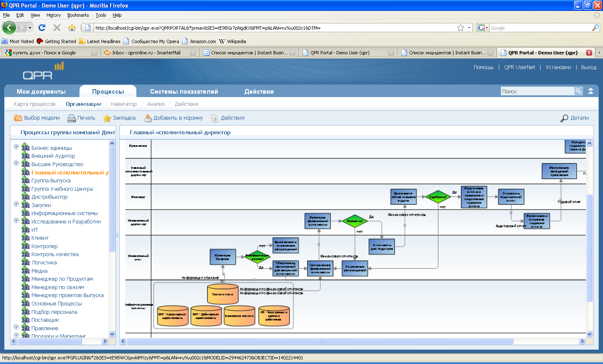Open the list all tabs dropdown
This screenshot has width=603, height=364.
coord(599,53)
